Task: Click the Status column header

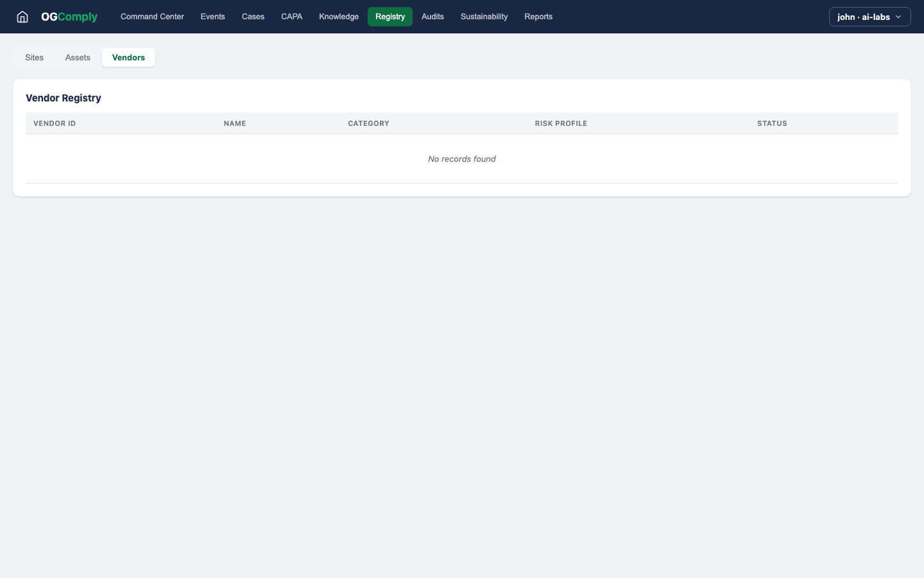Action: (772, 123)
